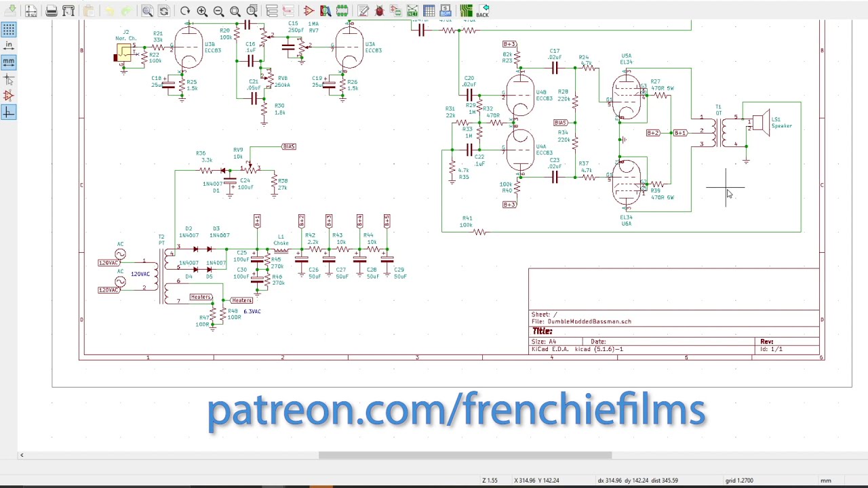Image resolution: width=868 pixels, height=488 pixels.
Task: Leave the current sheet
Action: click(x=288, y=11)
